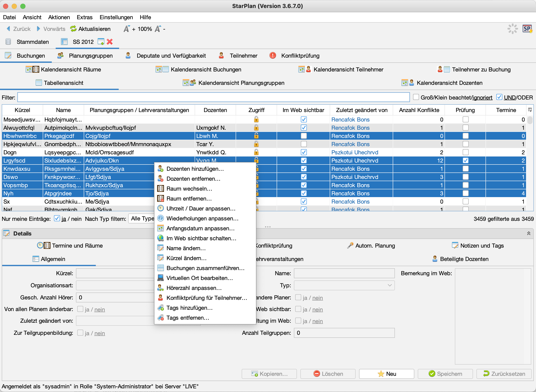Toggle Groß/Klein beachtet checkbox
536x392 pixels.
point(416,97)
